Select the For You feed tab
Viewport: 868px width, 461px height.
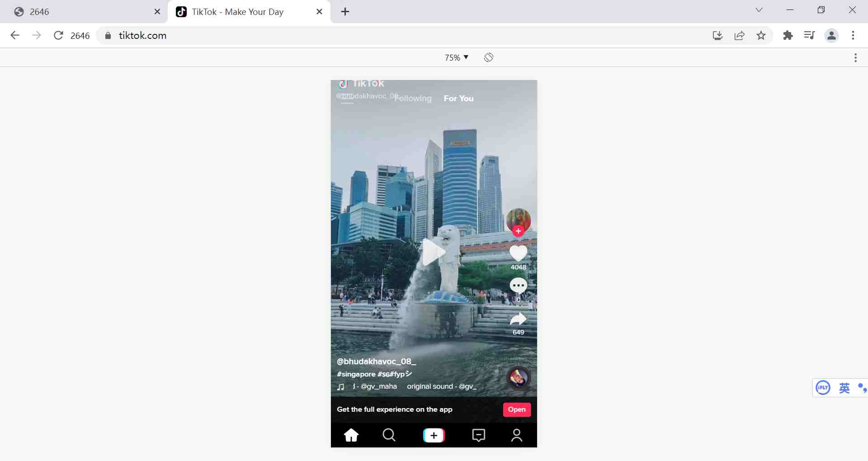(x=458, y=99)
